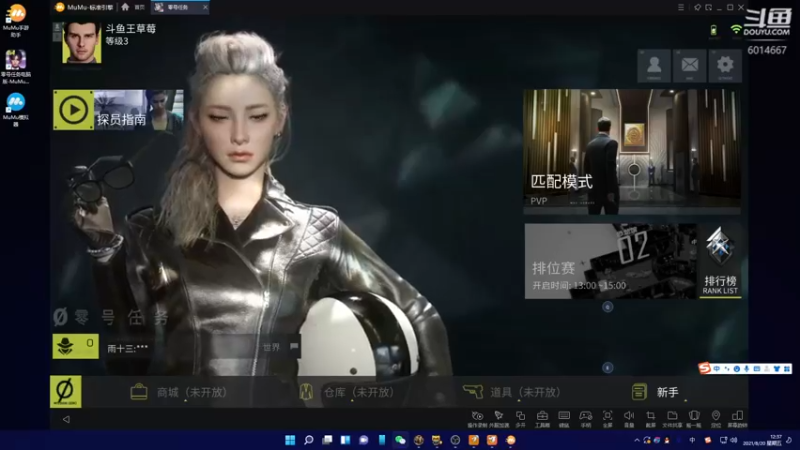Image resolution: width=800 pixels, height=450 pixels.
Task: Open the MuMu 多开 multi-instance tool
Action: pyautogui.click(x=520, y=419)
